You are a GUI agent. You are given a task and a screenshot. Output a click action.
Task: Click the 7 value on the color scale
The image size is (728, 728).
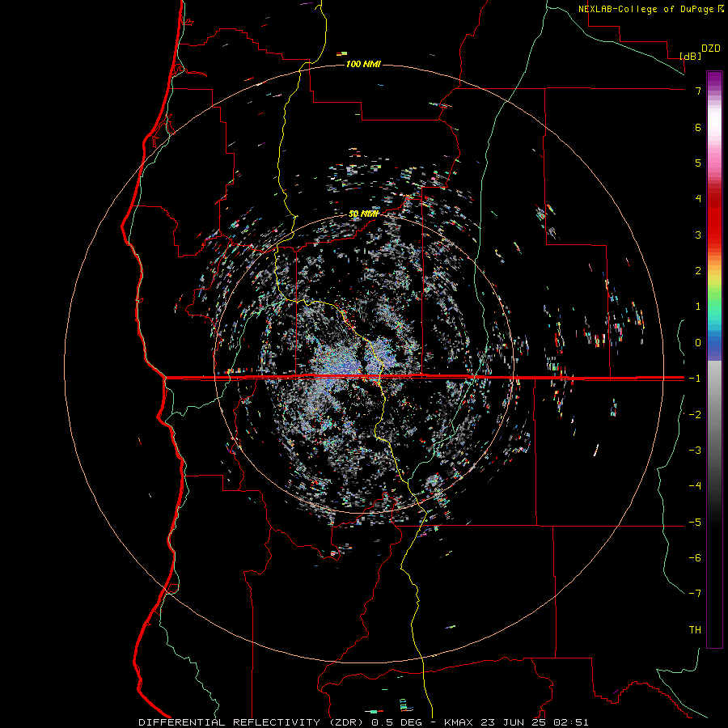click(698, 91)
